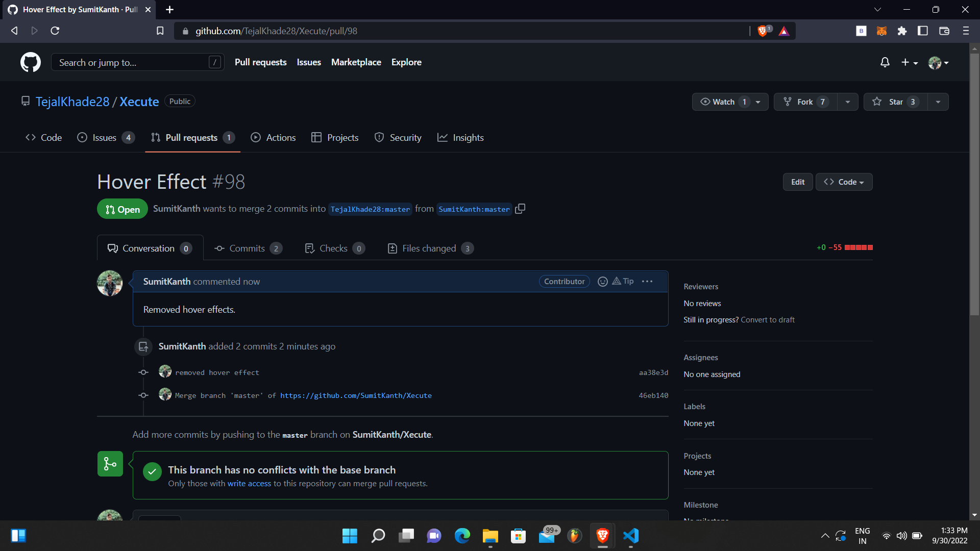Open commit aa38e3d
980x551 pixels.
click(653, 372)
